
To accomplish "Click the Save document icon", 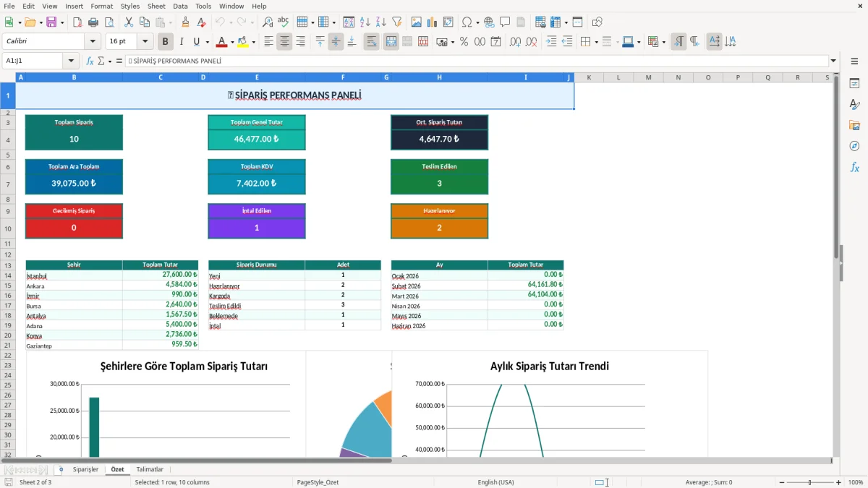I will point(51,22).
